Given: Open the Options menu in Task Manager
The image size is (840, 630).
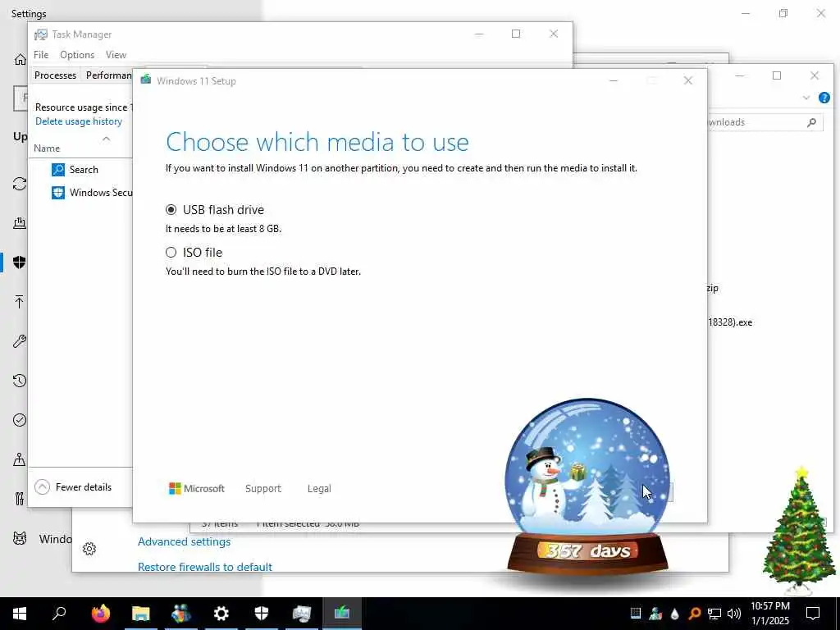Looking at the screenshot, I should click(x=77, y=55).
